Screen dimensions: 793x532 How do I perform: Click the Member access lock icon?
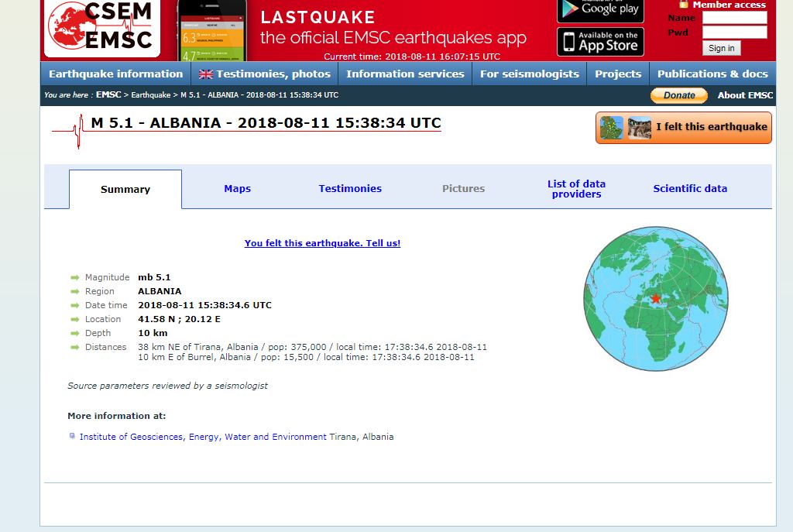click(x=684, y=5)
